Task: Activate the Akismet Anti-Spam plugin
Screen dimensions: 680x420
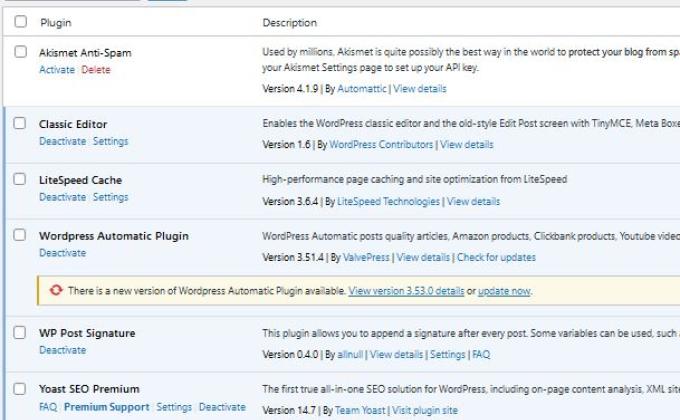Action: pyautogui.click(x=57, y=70)
